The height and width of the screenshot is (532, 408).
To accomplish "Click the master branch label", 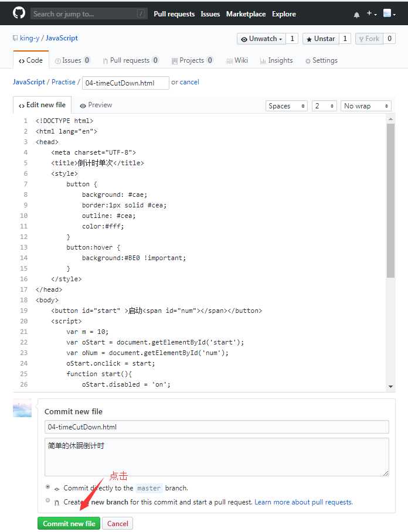I will coord(149,488).
